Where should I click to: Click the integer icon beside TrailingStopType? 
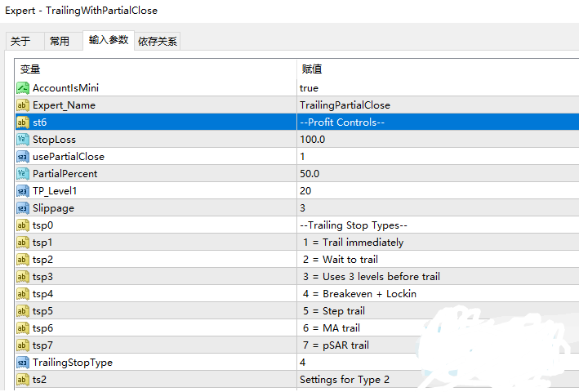[23, 362]
